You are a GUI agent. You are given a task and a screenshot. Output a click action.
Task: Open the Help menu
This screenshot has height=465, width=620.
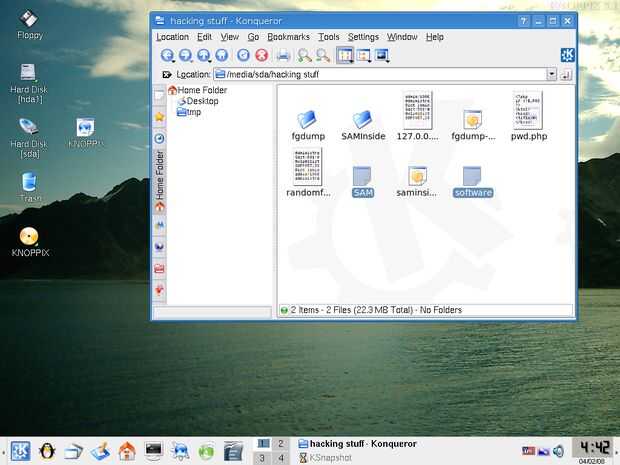[x=435, y=37]
